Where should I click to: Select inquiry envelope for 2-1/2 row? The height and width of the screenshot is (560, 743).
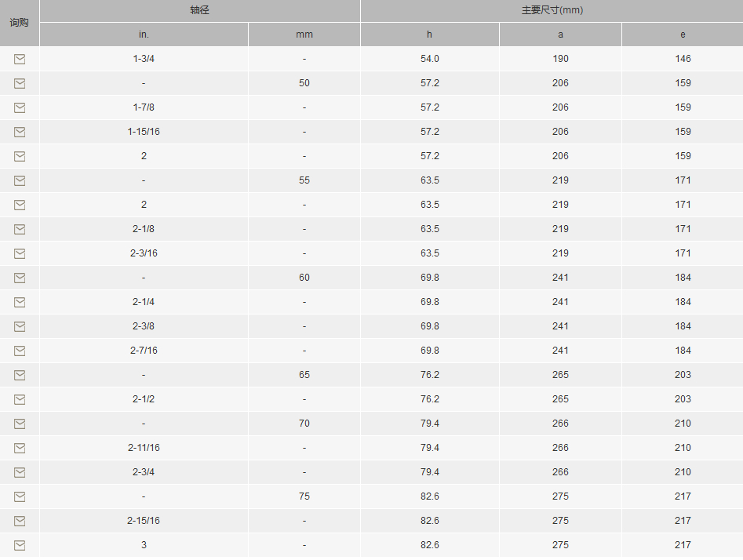click(20, 399)
